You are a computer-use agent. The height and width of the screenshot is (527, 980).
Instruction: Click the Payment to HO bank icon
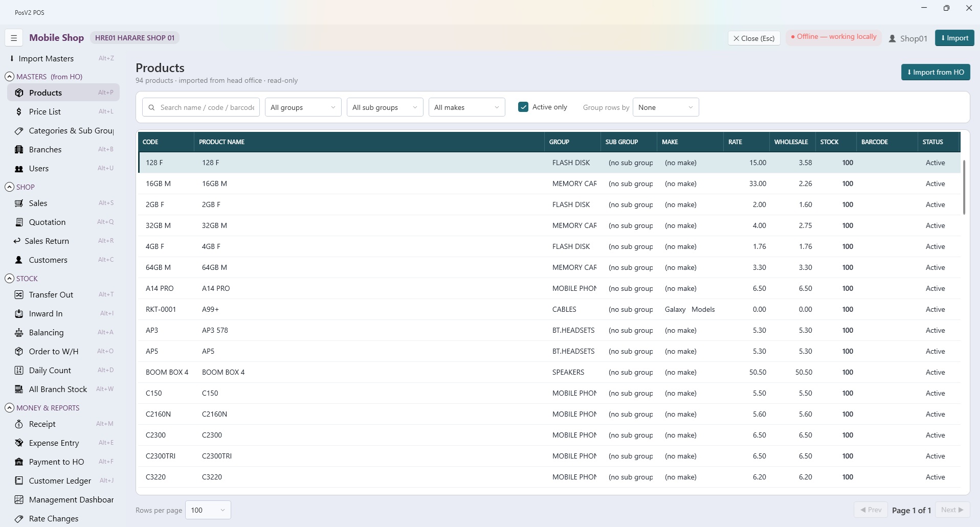coord(19,462)
